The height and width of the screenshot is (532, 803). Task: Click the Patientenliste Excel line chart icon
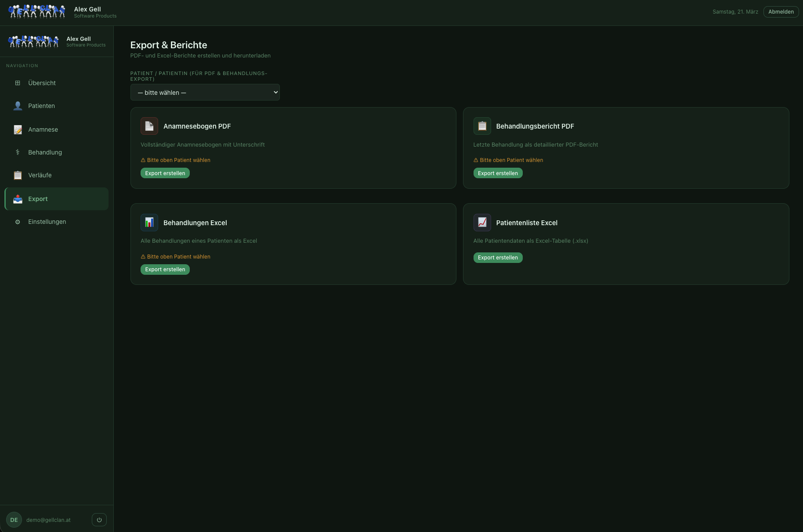coord(482,223)
